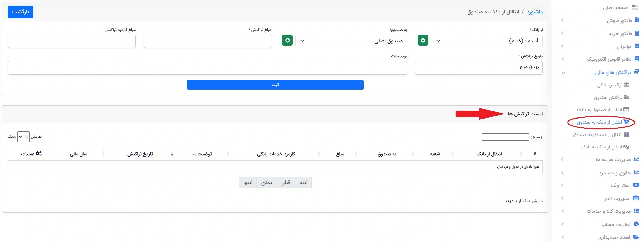Open the rows-per-page نمایش dropdown
This screenshot has width=644, height=242.
(x=24, y=137)
